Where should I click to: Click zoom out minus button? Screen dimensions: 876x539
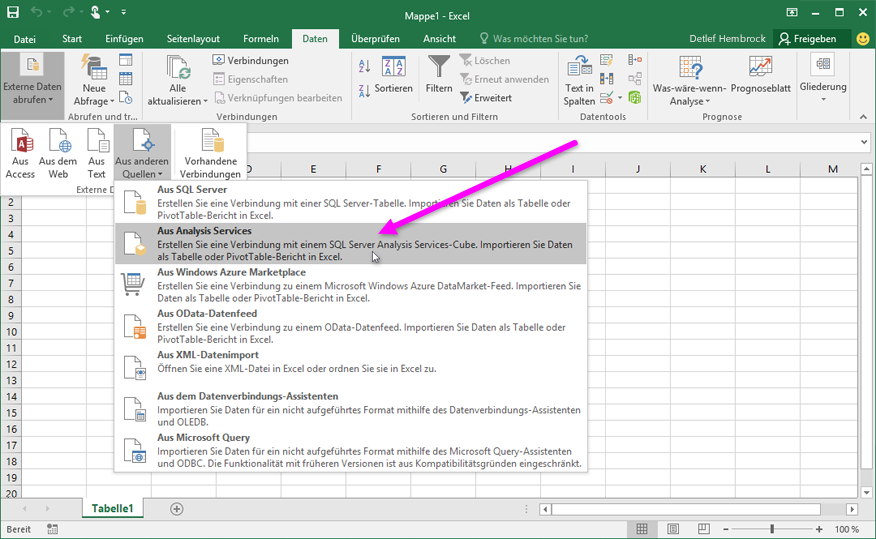[726, 529]
